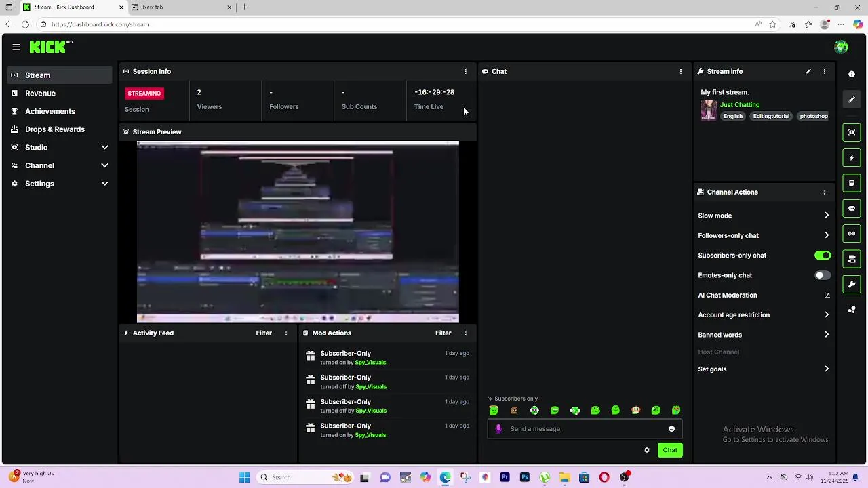Open Drops & Rewards in the sidebar
The height and width of the screenshot is (488, 868).
coord(60,129)
